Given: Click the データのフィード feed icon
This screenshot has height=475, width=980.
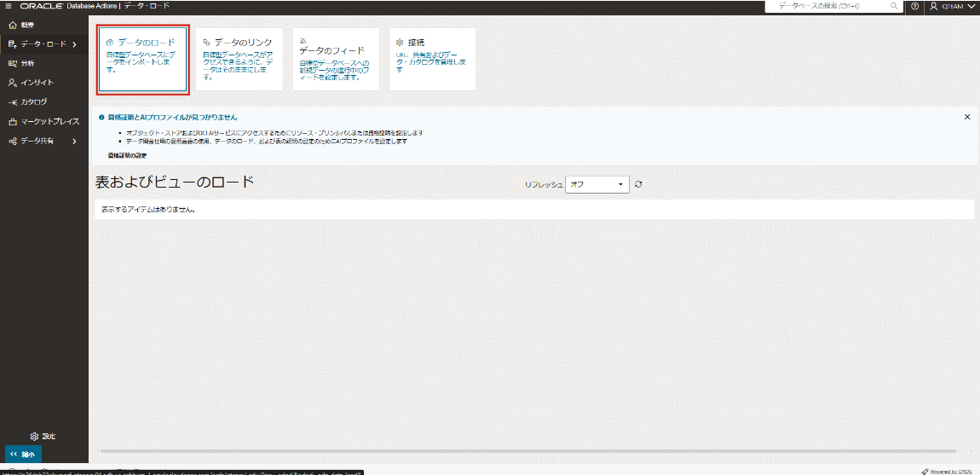Looking at the screenshot, I should (303, 40).
